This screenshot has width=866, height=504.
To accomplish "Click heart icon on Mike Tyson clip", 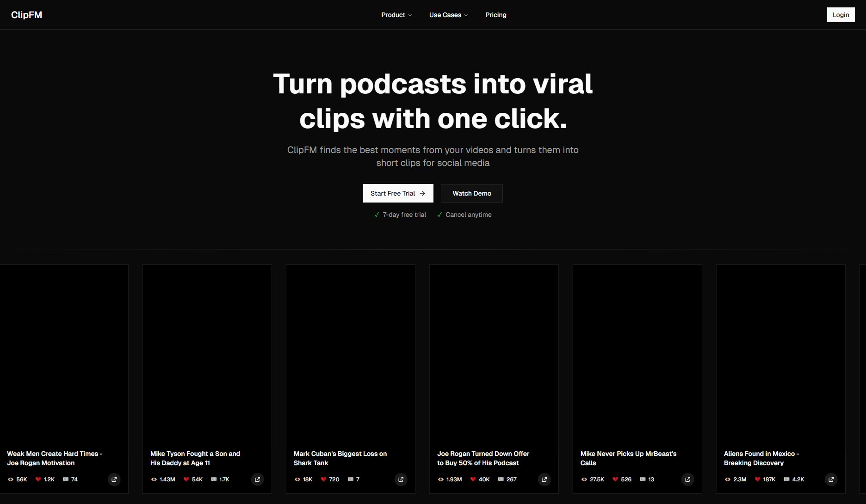I will 186,479.
